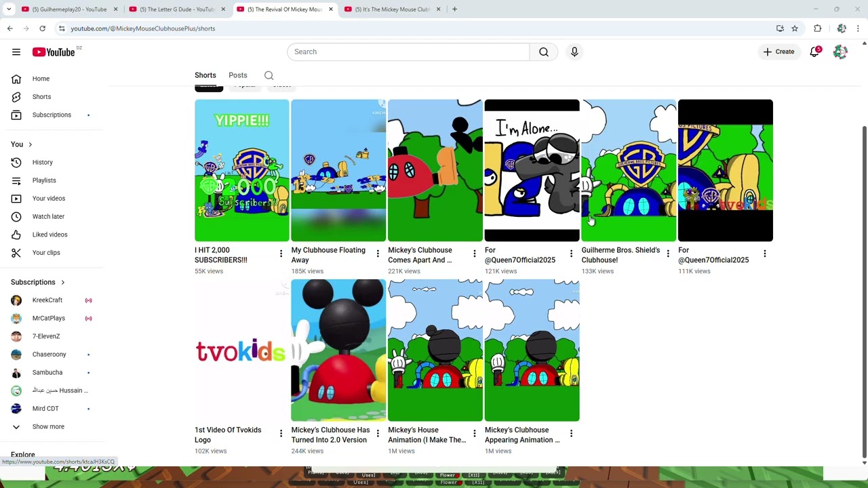Open options for My Clubhouse Floating Away
This screenshot has width=868, height=488.
click(378, 254)
